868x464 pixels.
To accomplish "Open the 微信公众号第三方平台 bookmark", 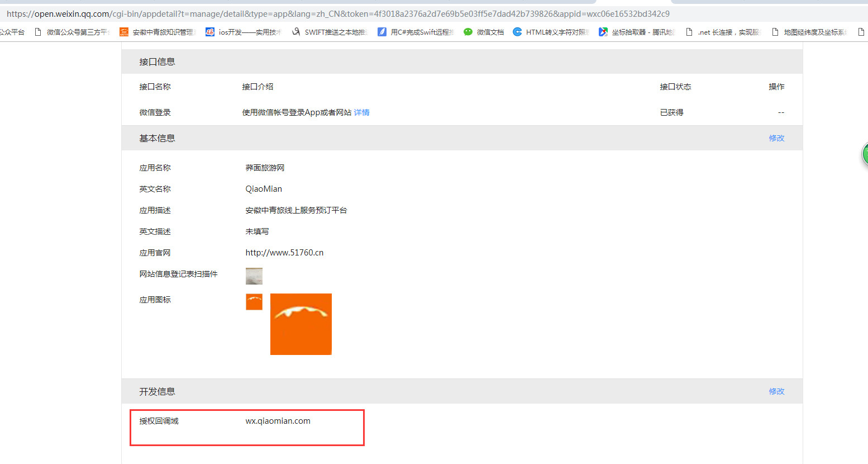I will (72, 32).
